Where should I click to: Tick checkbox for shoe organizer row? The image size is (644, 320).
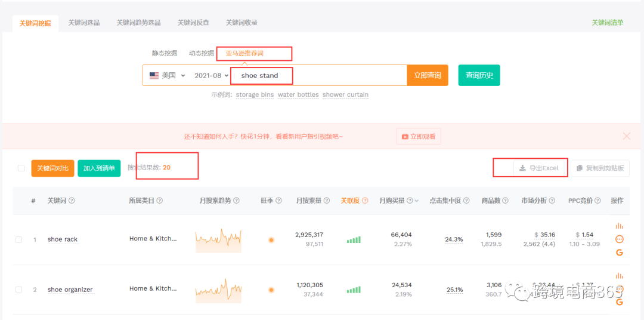19,290
